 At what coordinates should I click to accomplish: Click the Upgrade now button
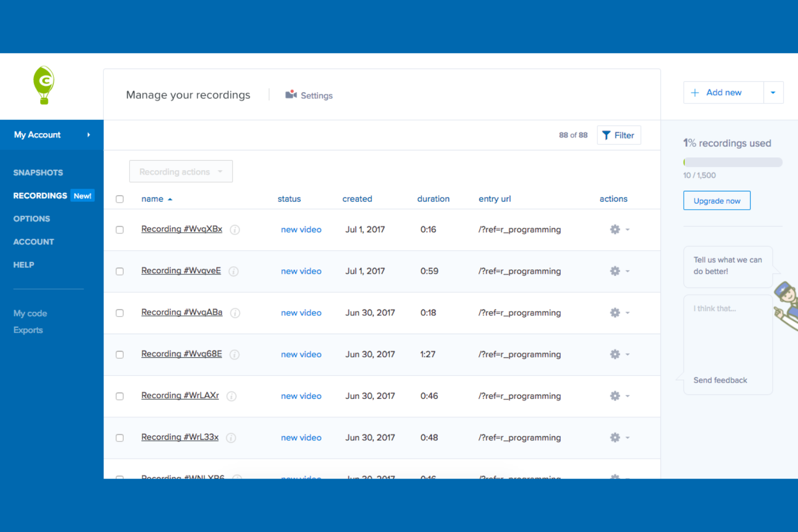pos(717,200)
